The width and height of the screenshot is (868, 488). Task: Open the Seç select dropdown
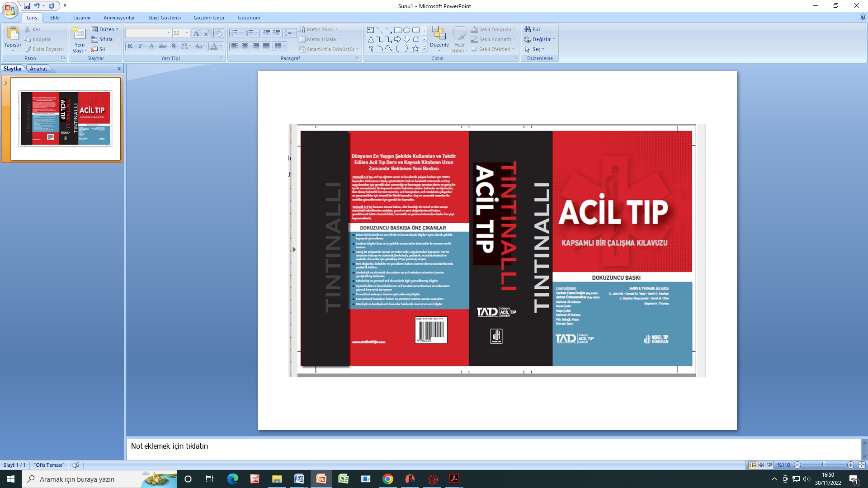534,49
